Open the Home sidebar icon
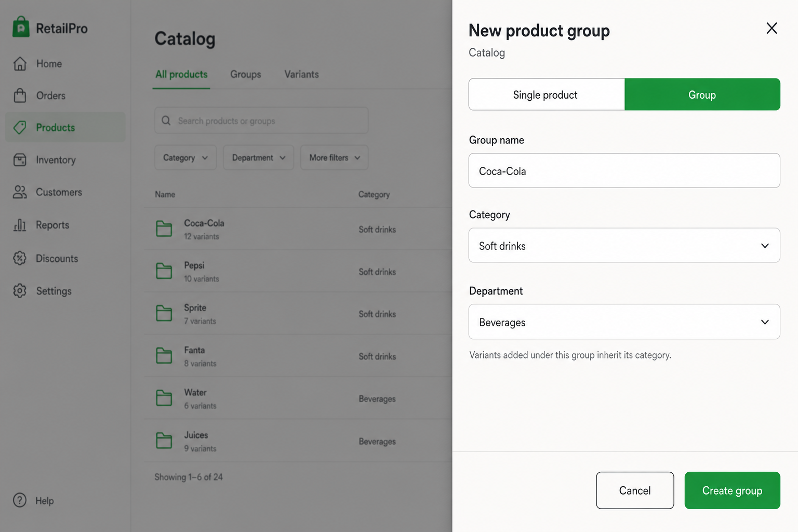The height and width of the screenshot is (532, 798). click(20, 63)
